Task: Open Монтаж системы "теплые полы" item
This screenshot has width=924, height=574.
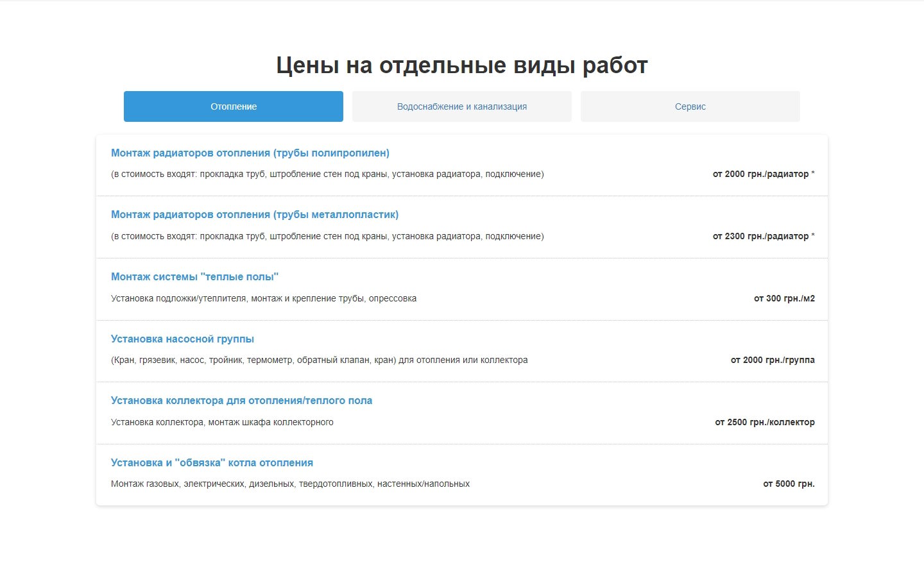Action: point(194,276)
